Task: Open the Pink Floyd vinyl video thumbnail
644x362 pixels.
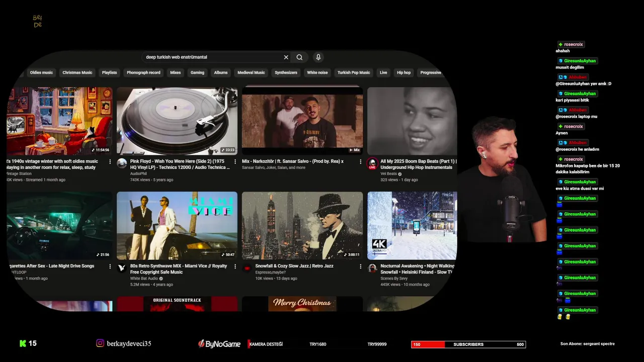Action: [177, 121]
